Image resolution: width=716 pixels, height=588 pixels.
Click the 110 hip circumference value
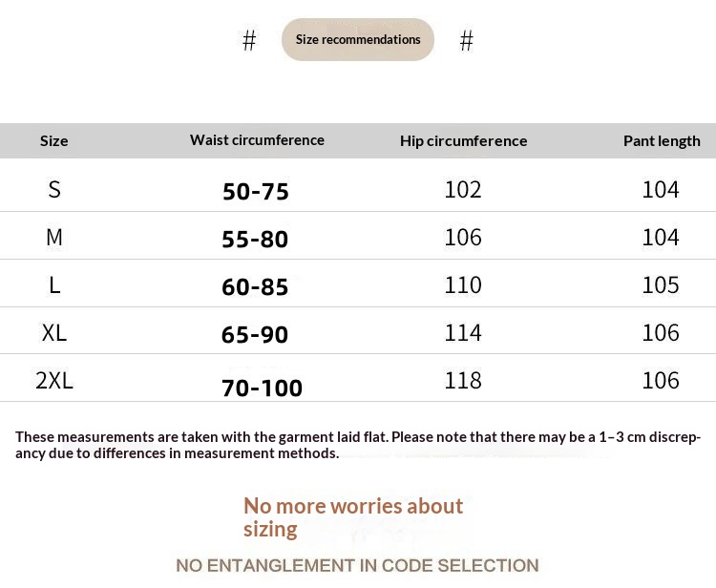tap(463, 284)
